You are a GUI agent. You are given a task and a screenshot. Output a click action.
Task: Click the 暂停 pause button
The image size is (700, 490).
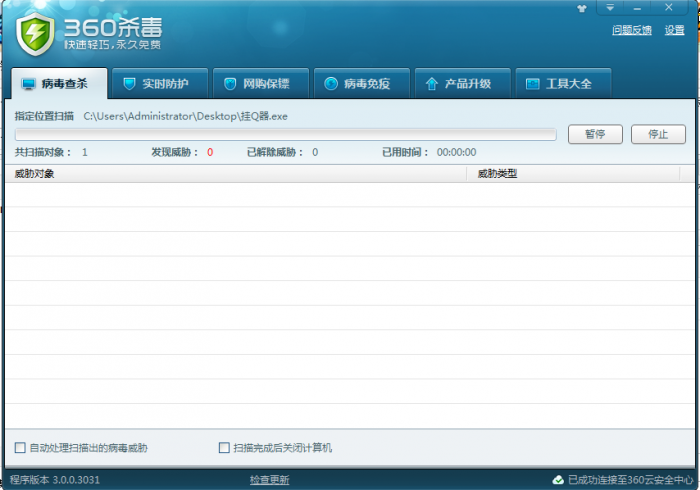(x=595, y=134)
